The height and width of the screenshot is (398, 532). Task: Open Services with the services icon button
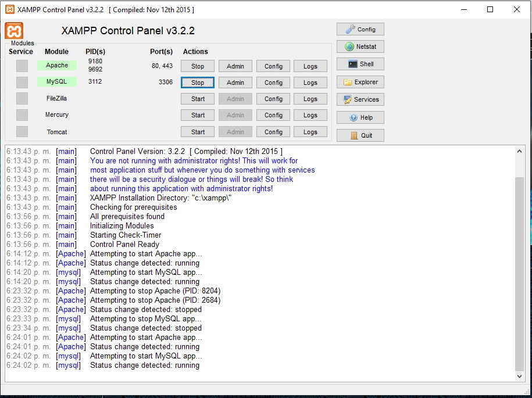(x=360, y=99)
